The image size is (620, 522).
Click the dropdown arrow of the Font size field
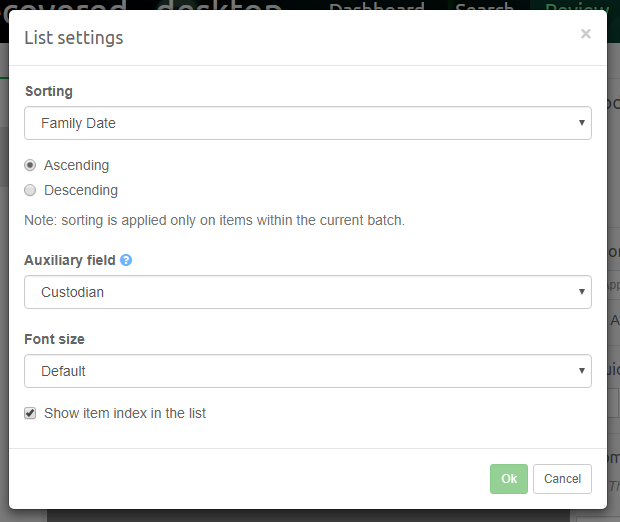pos(581,371)
